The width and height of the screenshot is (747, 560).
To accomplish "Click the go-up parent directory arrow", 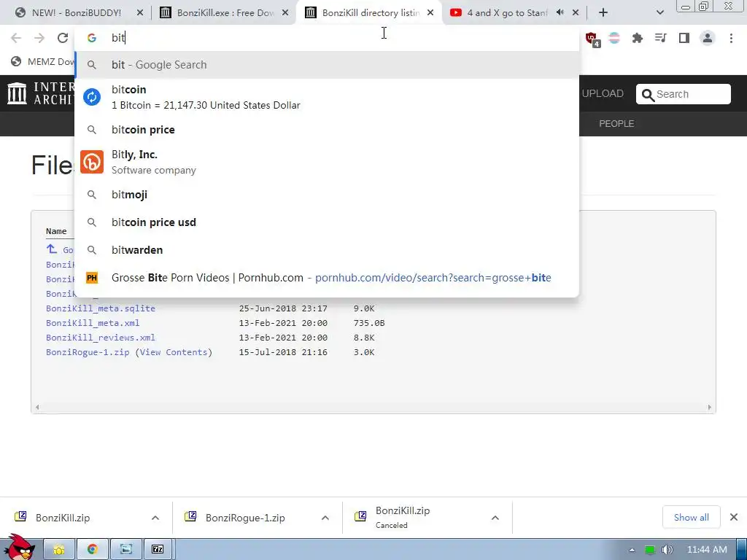I will [52, 249].
